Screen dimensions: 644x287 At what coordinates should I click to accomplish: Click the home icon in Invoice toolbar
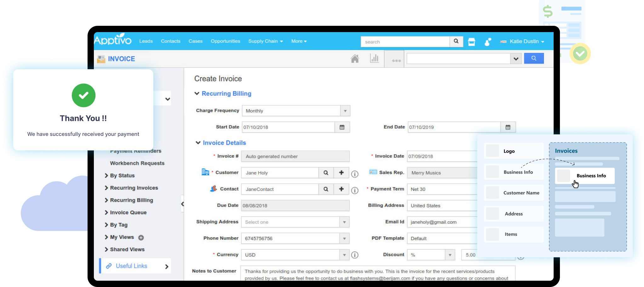pyautogui.click(x=355, y=59)
